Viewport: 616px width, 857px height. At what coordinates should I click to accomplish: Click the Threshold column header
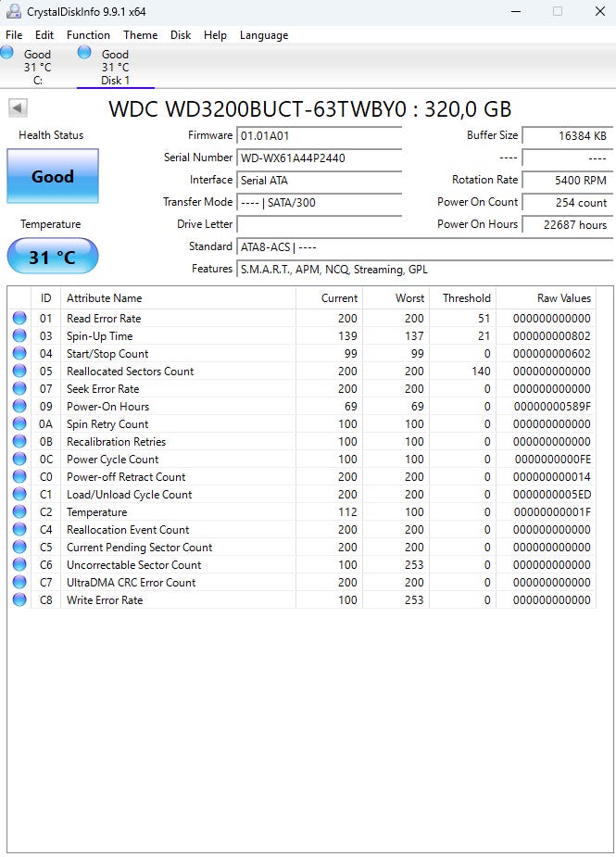coord(462,298)
